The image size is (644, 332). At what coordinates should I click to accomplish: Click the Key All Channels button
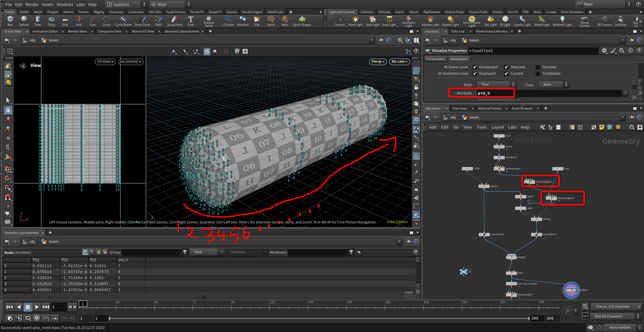point(608,316)
